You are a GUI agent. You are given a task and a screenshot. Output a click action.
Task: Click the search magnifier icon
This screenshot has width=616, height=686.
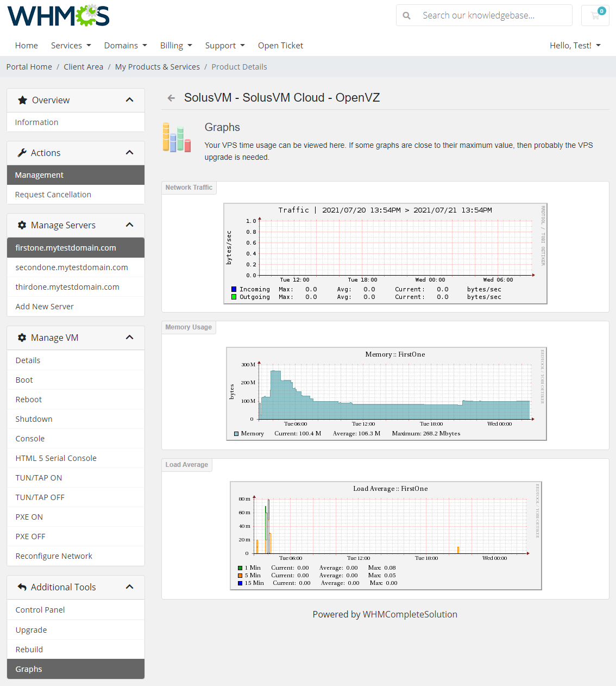406,16
